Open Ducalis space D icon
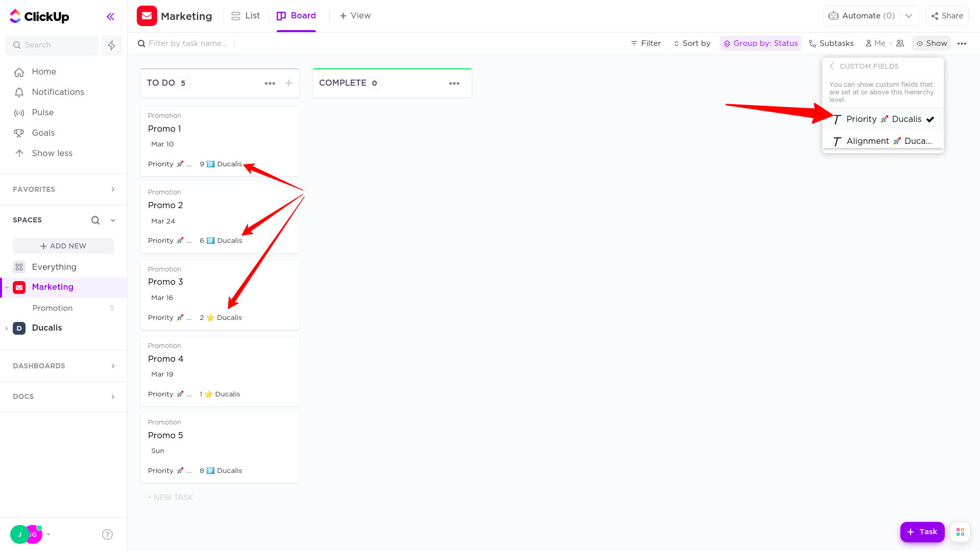This screenshot has height=551, width=980. (19, 328)
